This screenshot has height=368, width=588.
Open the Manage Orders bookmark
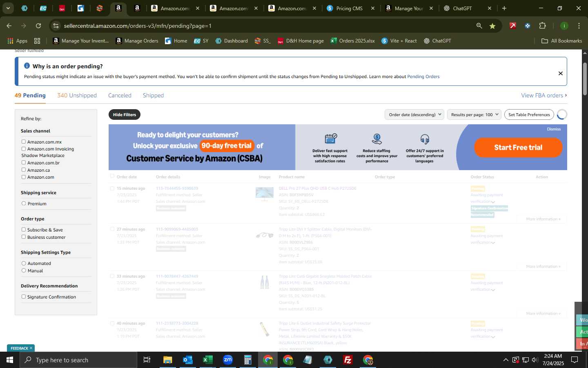[137, 41]
